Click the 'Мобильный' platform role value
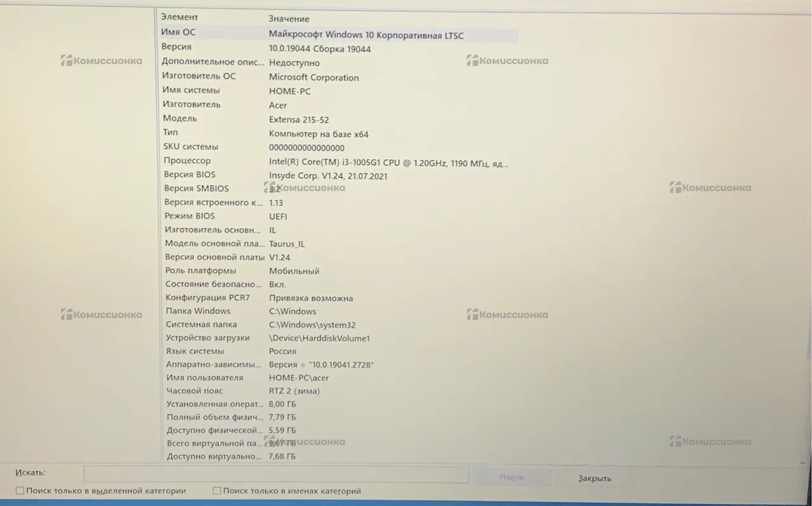 tap(294, 271)
